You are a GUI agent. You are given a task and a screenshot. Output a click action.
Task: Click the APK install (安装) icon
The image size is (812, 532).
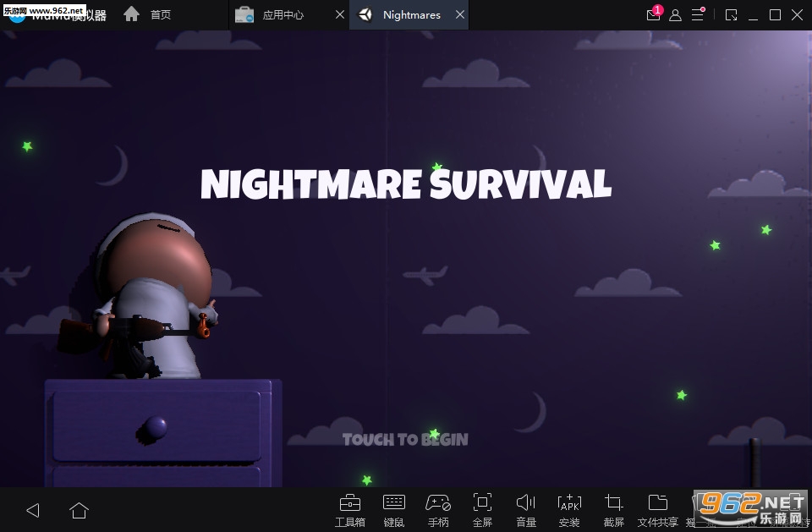click(x=569, y=509)
